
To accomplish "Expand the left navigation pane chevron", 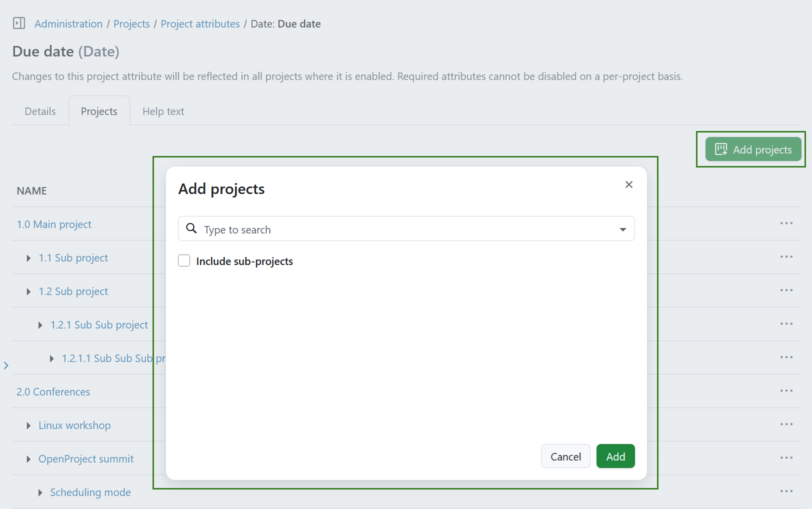I will coord(6,365).
